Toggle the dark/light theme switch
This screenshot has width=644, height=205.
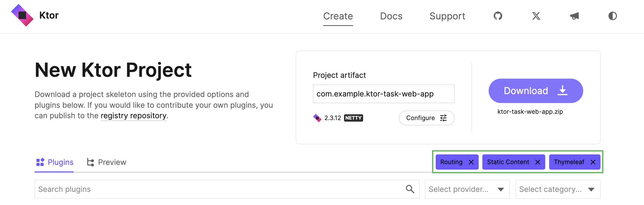click(613, 16)
